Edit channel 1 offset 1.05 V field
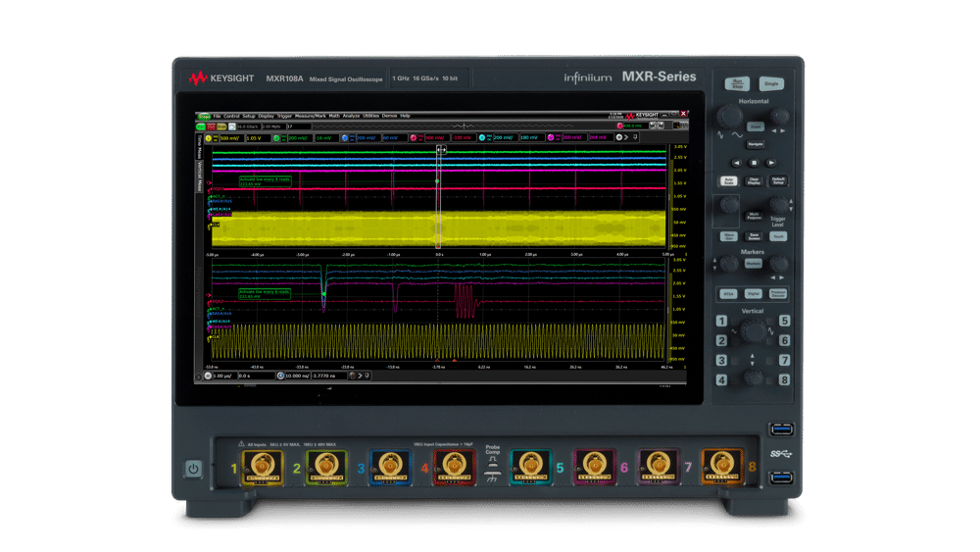Image resolution: width=980 pixels, height=552 pixels. click(x=258, y=138)
